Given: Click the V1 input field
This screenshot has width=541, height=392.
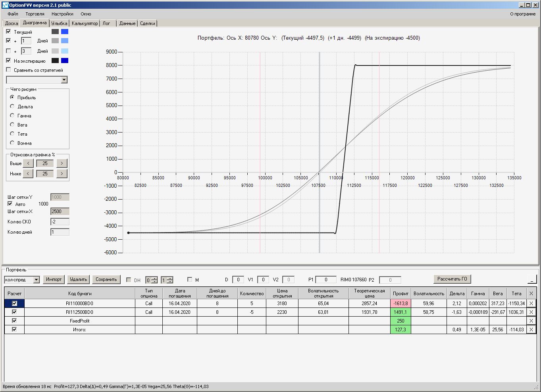Looking at the screenshot, I should tap(263, 280).
